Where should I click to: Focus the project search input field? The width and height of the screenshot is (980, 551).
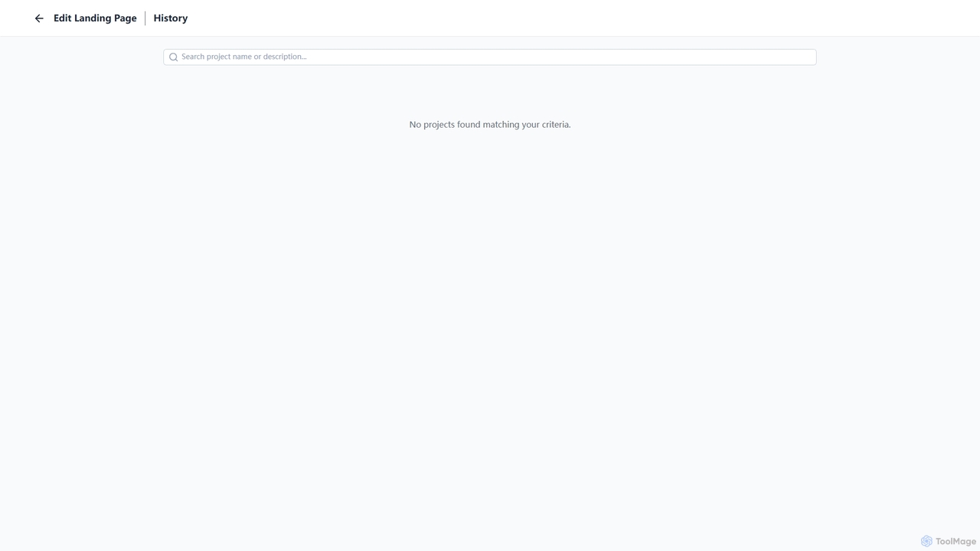[490, 57]
